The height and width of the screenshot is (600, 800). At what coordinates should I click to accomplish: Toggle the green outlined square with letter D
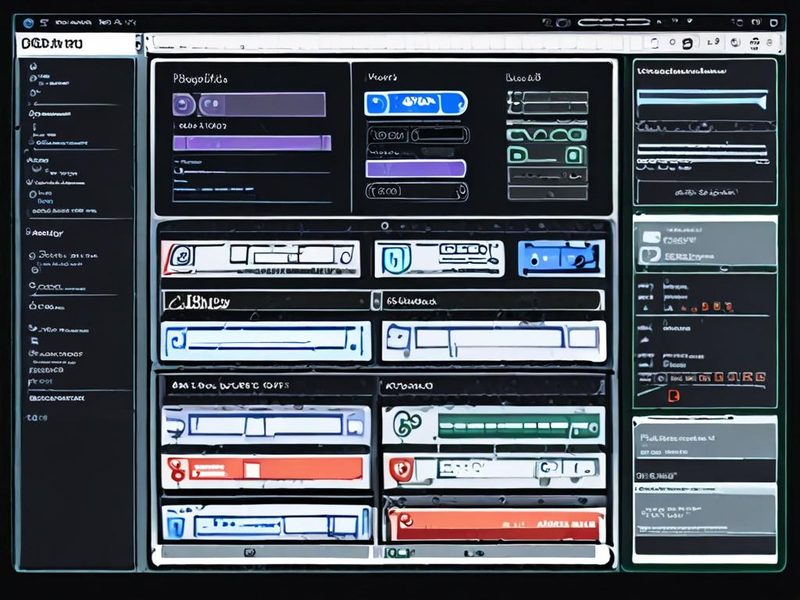(x=518, y=155)
